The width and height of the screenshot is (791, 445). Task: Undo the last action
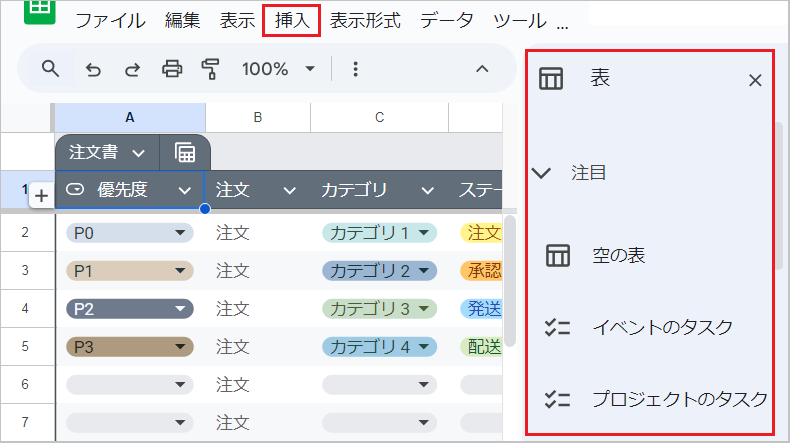coord(93,69)
